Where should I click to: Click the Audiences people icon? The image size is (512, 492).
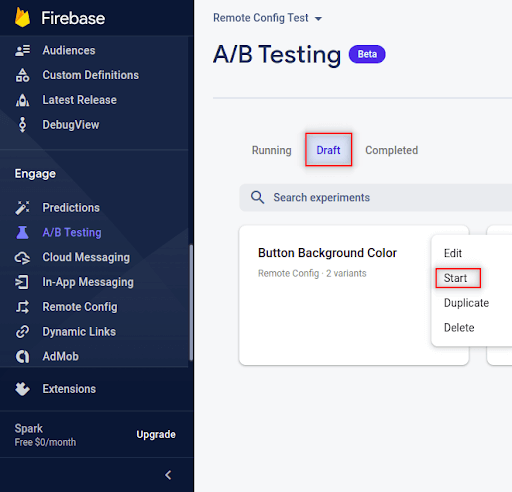(x=22, y=51)
